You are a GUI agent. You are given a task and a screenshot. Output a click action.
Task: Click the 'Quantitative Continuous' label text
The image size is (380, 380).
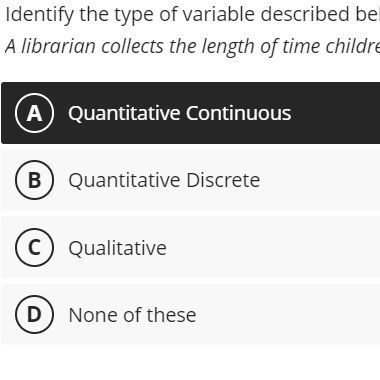pyautogui.click(x=180, y=113)
